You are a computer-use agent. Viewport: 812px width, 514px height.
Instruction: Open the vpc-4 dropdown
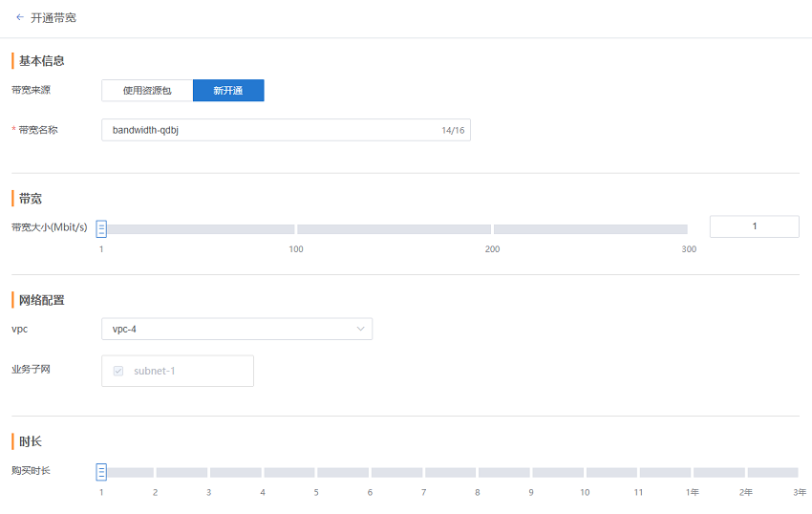237,329
